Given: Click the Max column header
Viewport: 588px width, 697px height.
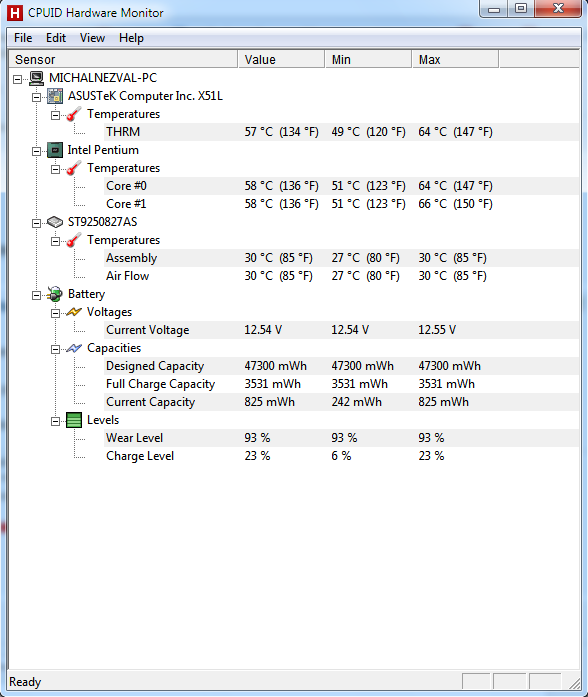Looking at the screenshot, I should (456, 59).
